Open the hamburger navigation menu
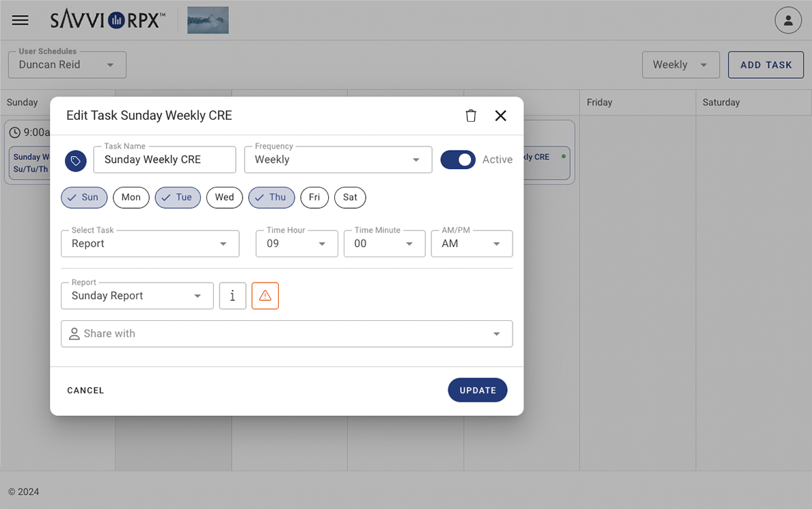 (20, 20)
